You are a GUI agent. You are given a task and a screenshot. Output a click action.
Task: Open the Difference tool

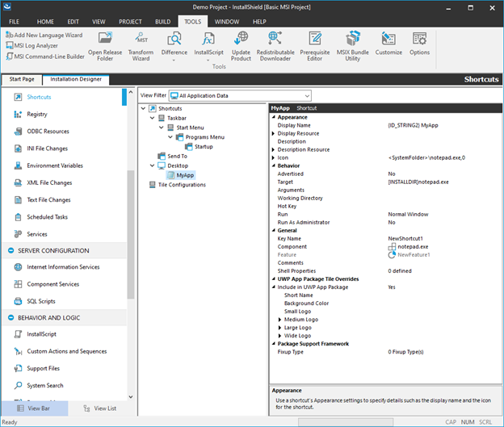point(174,46)
